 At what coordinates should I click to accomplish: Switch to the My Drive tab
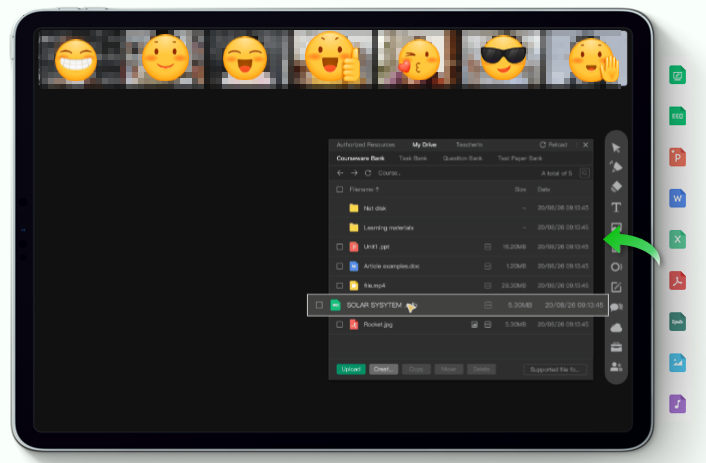(x=424, y=145)
